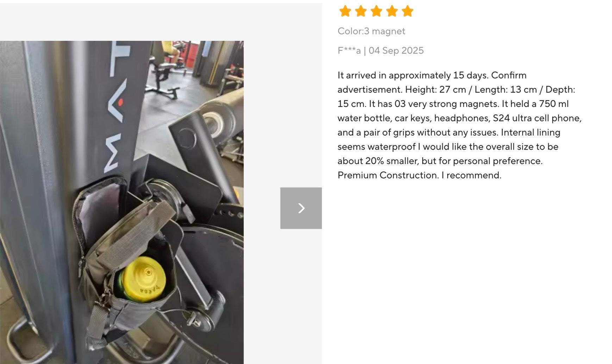Click reviewer name F***a
This screenshot has height=364, width=612.
(349, 50)
